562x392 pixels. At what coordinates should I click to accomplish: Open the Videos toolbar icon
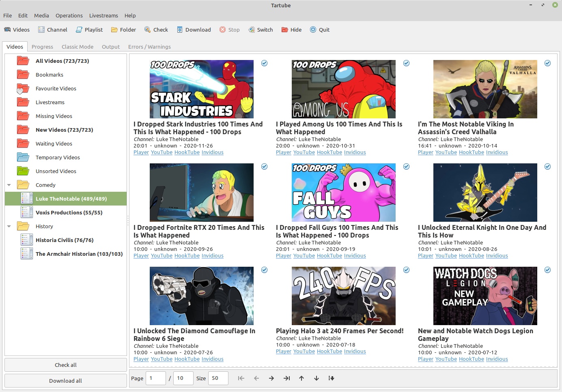click(17, 29)
